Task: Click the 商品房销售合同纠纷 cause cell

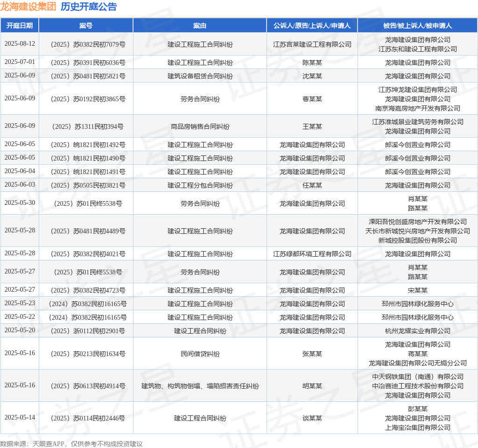Action: pyautogui.click(x=200, y=126)
